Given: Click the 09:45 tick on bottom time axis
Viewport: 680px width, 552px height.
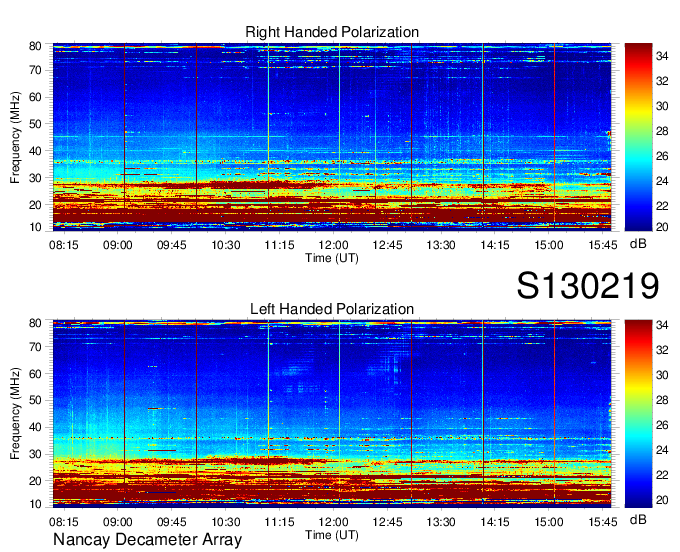Looking at the screenshot, I should 172,522.
